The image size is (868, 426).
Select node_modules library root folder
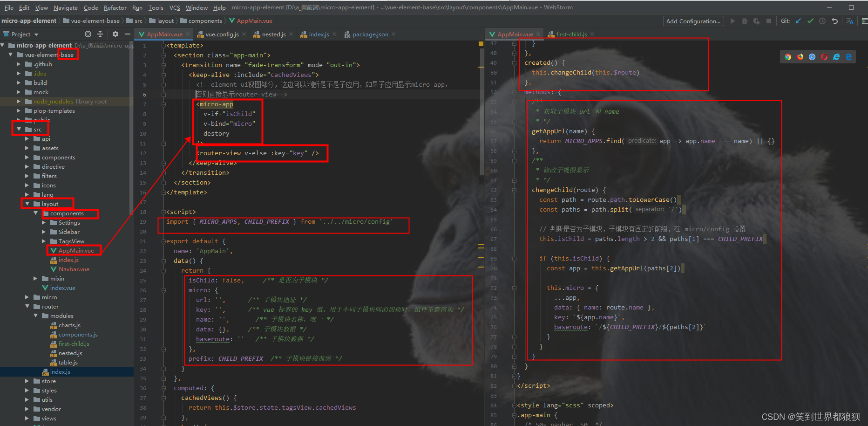[x=70, y=101]
